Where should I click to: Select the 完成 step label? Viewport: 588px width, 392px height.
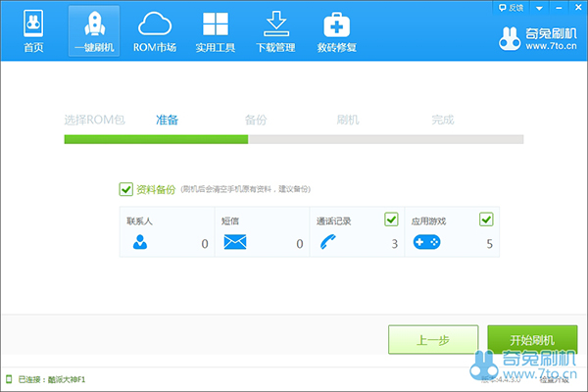click(x=443, y=120)
